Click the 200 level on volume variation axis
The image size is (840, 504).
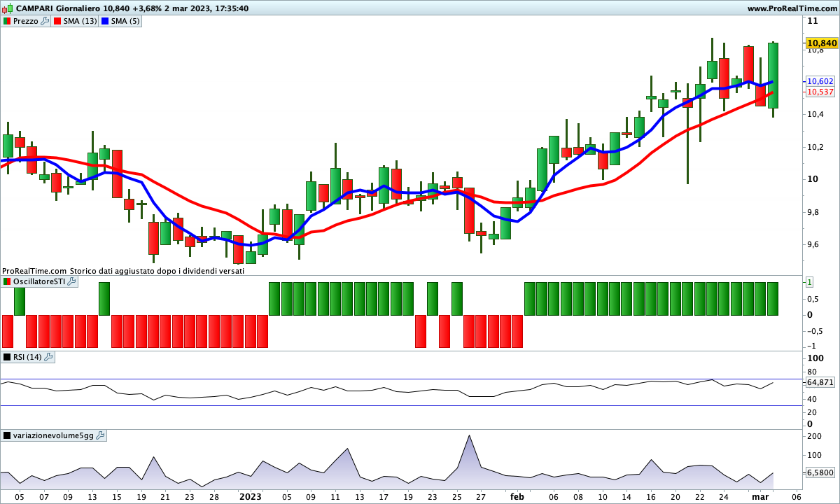point(814,436)
